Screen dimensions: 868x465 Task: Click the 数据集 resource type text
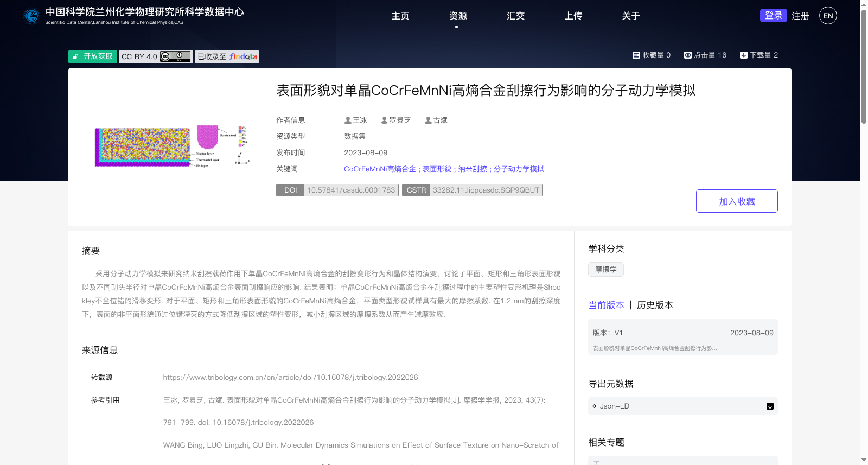[x=355, y=136]
